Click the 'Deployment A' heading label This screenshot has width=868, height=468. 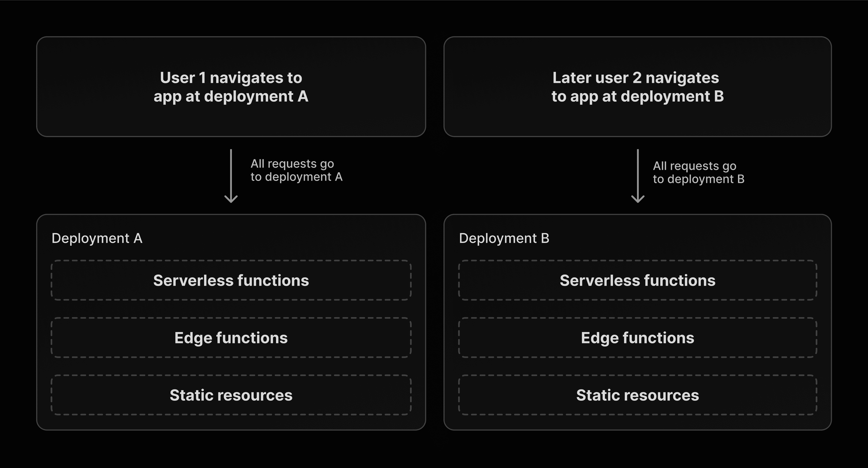coord(97,238)
